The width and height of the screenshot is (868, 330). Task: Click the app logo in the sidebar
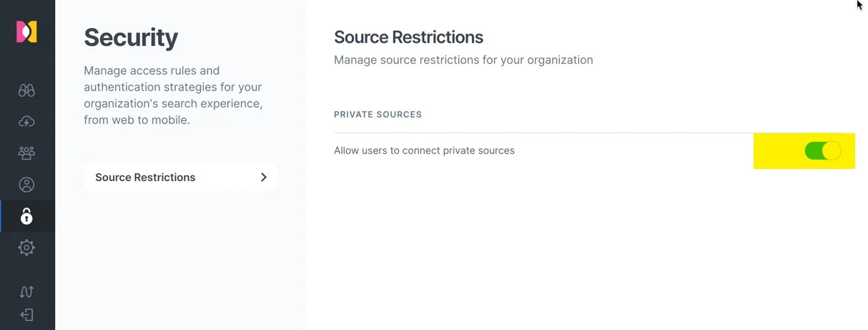26,31
